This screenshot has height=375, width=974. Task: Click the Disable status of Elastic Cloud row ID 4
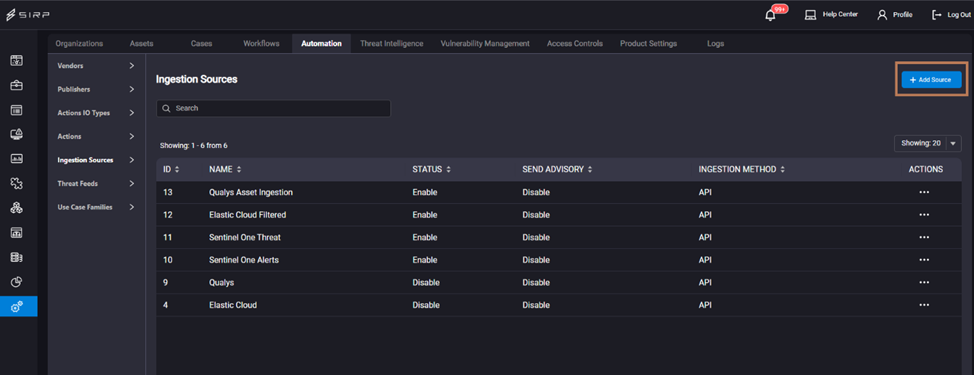426,305
